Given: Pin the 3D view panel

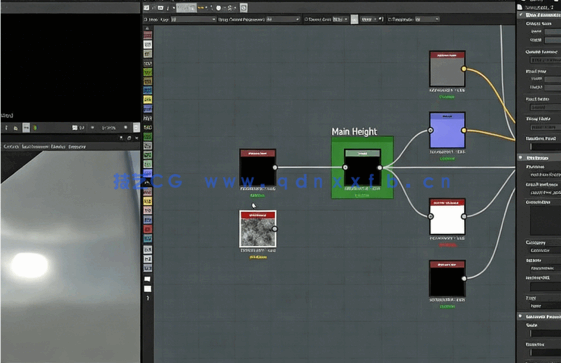Looking at the screenshot, I should pyautogui.click(x=121, y=138).
